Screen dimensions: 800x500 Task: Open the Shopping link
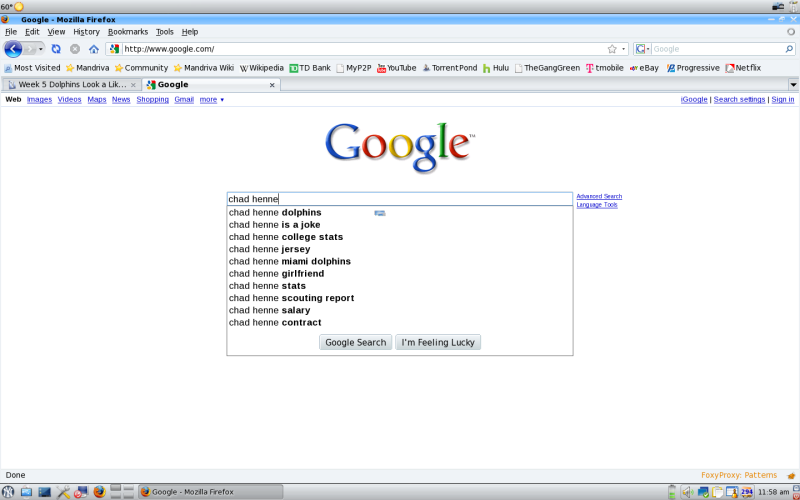pos(153,99)
